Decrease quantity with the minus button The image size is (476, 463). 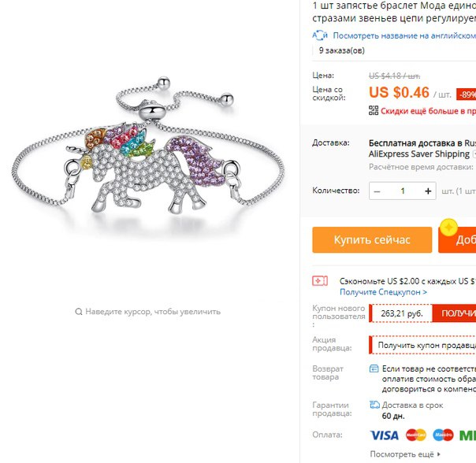377,191
